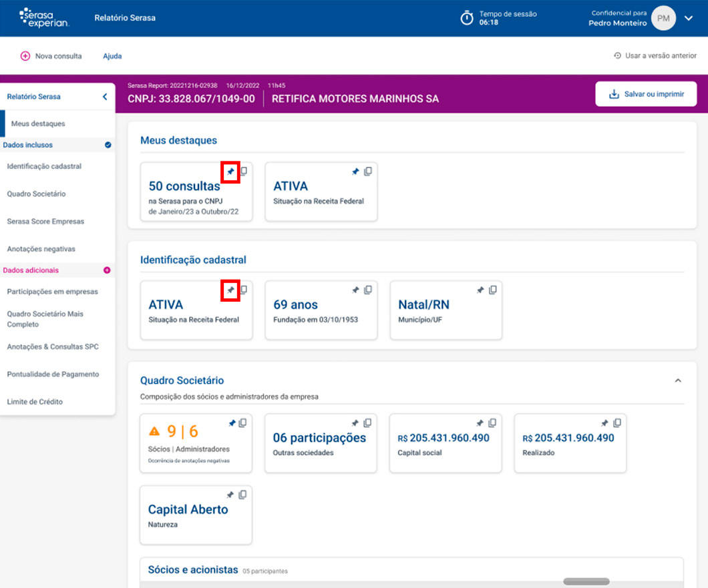Click the check icon beside Dados inclusos

(108, 145)
